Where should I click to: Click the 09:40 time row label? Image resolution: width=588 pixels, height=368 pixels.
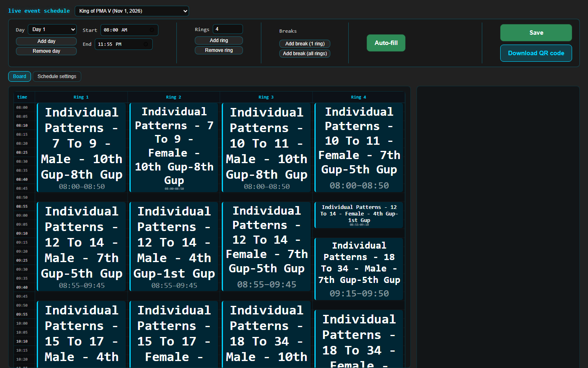(x=22, y=287)
